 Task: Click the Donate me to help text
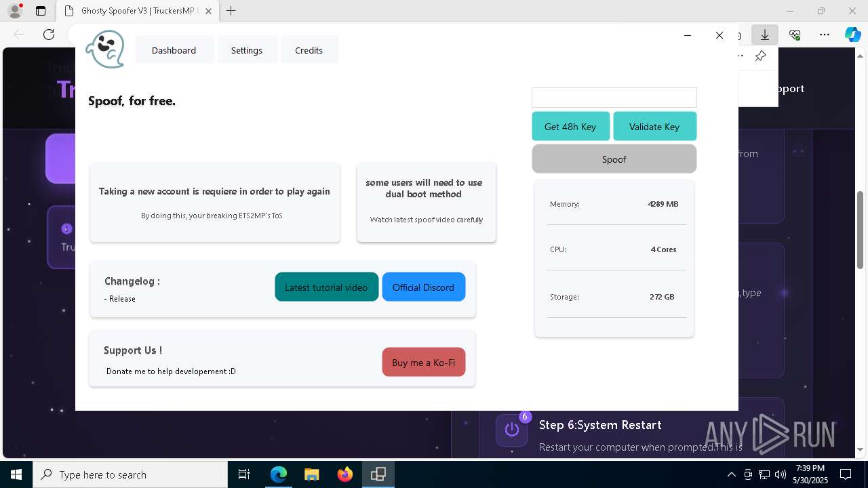pos(171,371)
